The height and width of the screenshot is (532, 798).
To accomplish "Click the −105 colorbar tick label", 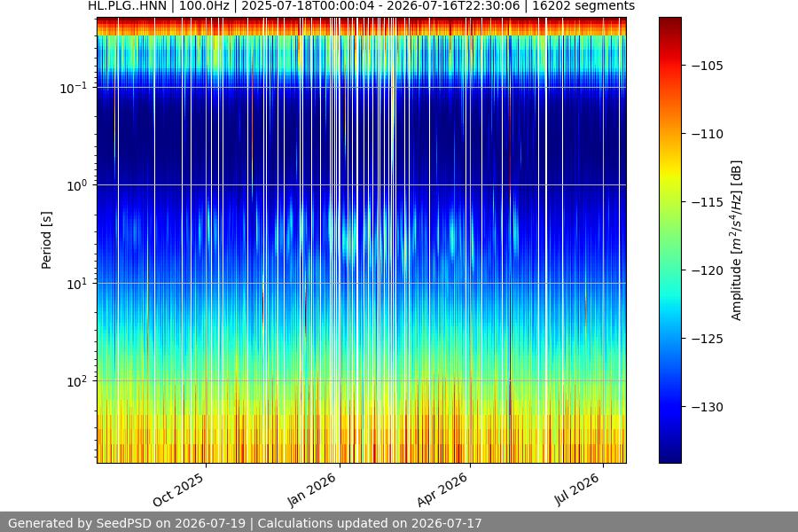I will [708, 66].
